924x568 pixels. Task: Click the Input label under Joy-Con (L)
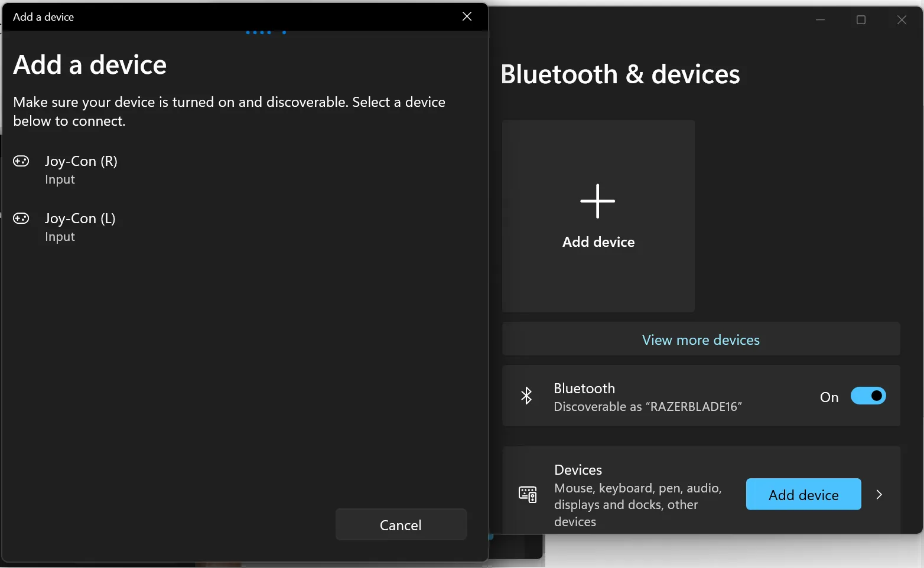[x=60, y=237]
